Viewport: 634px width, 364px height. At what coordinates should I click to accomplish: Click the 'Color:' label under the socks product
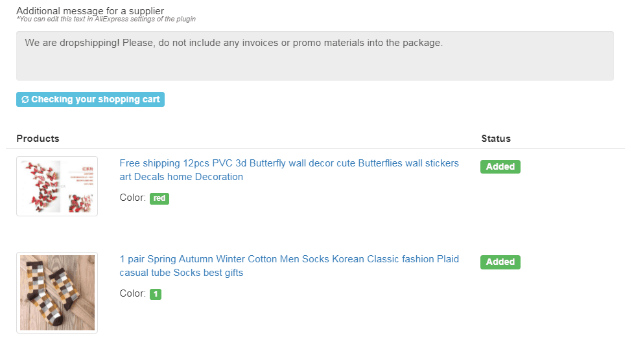click(133, 293)
